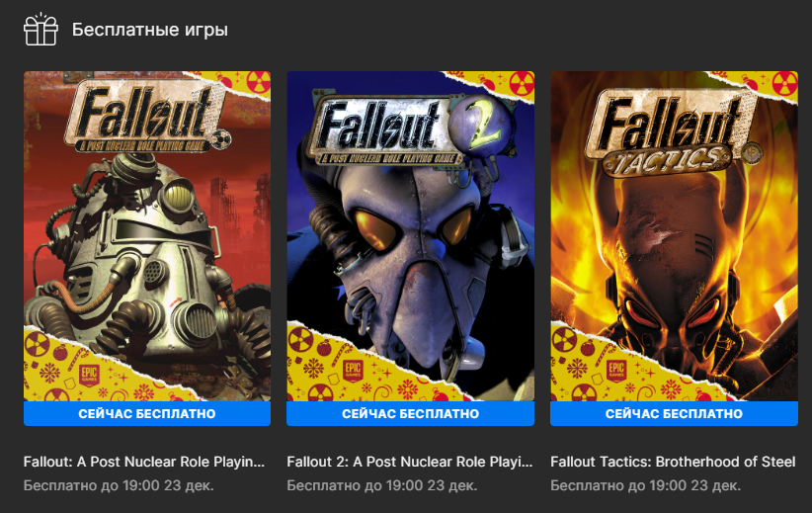Image resolution: width=812 pixels, height=513 pixels.
Task: Open the Fallout Tactics cover art
Action: (x=675, y=236)
